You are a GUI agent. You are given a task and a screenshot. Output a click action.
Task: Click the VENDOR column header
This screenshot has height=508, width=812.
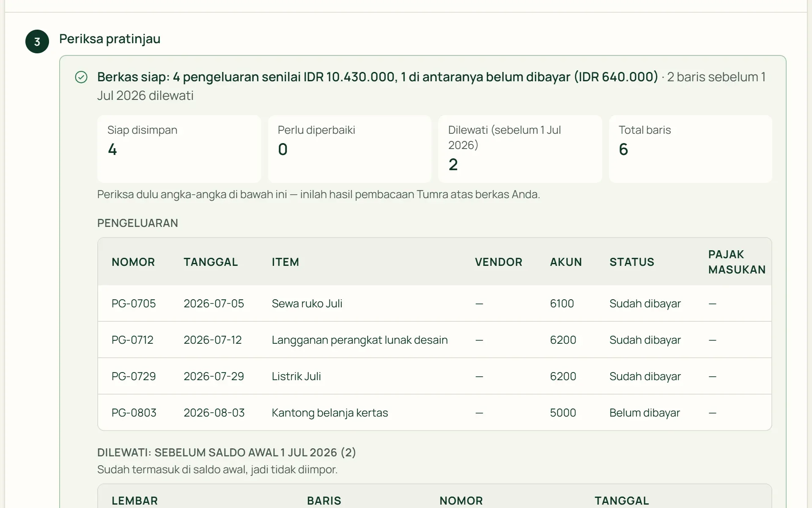[499, 262]
